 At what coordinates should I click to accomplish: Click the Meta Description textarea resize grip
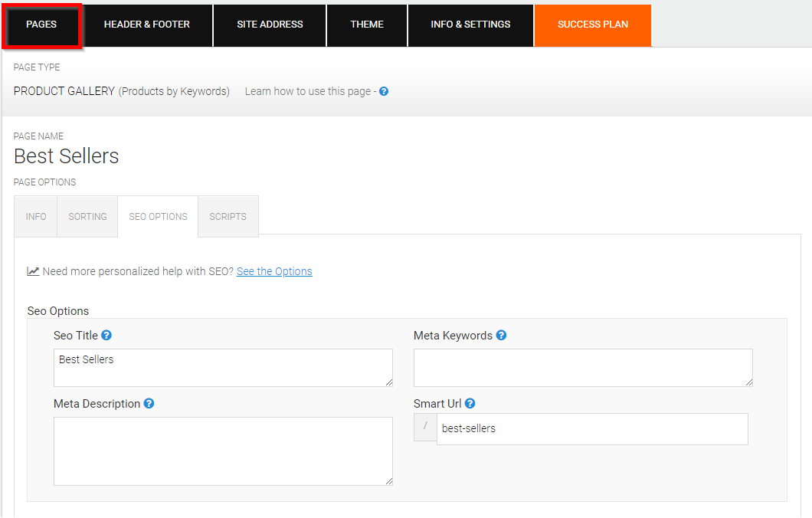(389, 481)
